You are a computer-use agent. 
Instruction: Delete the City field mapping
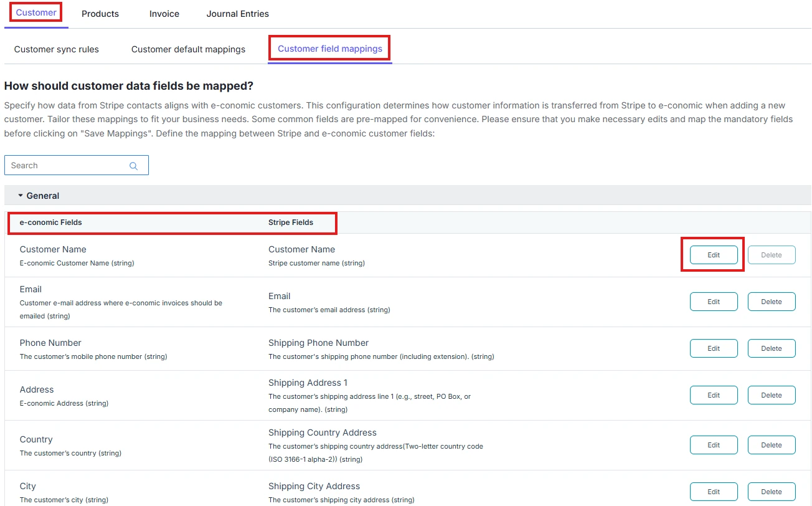(x=772, y=492)
